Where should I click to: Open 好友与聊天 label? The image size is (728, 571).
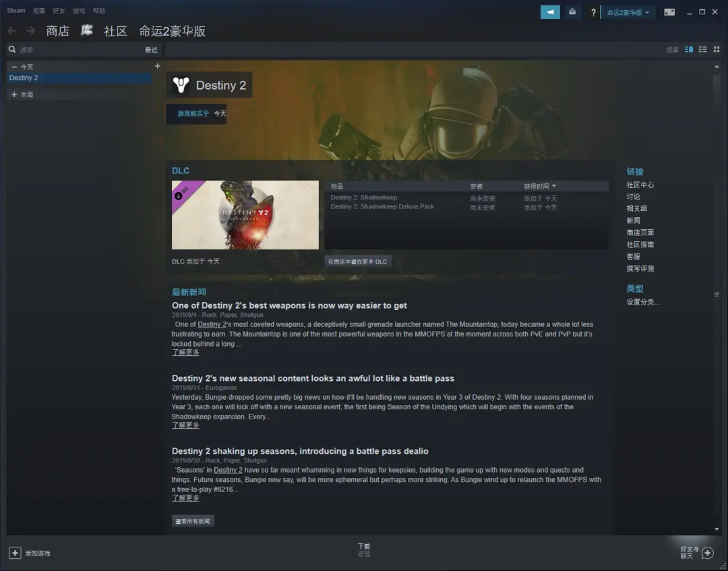tap(690, 552)
